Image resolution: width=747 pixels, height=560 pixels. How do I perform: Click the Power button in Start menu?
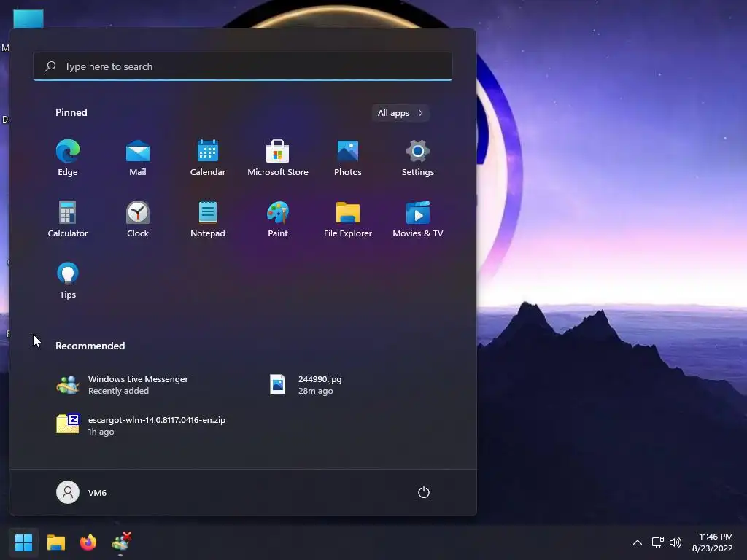coord(424,492)
